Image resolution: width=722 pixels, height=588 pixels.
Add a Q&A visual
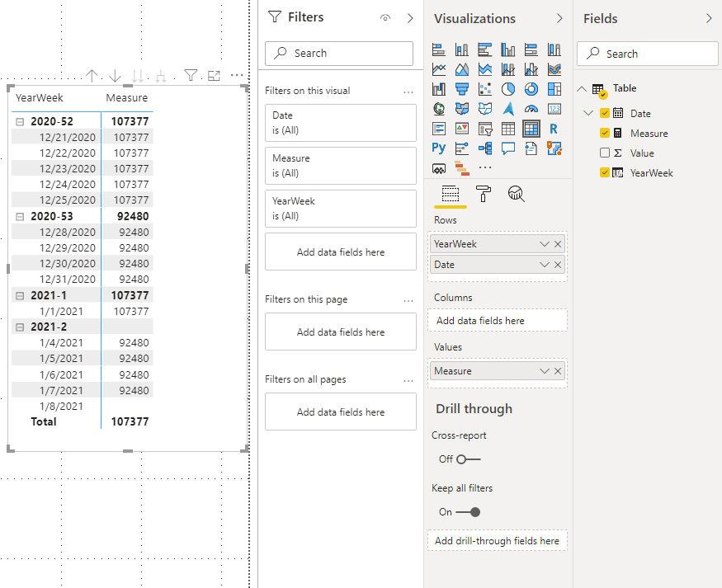pos(508,148)
